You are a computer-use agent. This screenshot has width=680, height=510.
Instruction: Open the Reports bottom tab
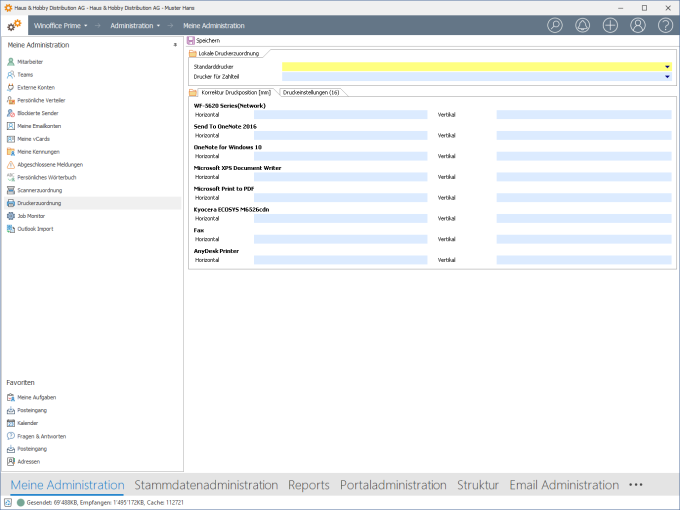tap(309, 485)
